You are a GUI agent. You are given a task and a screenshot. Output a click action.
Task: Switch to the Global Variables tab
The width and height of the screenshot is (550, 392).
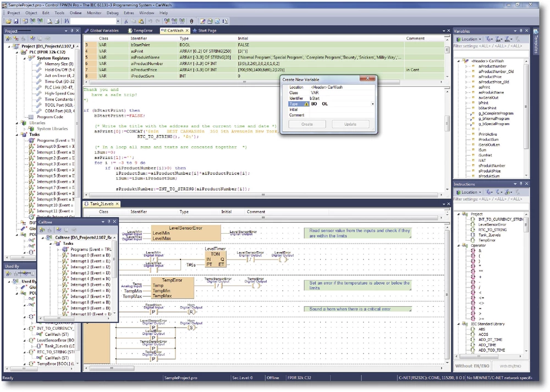pos(104,31)
